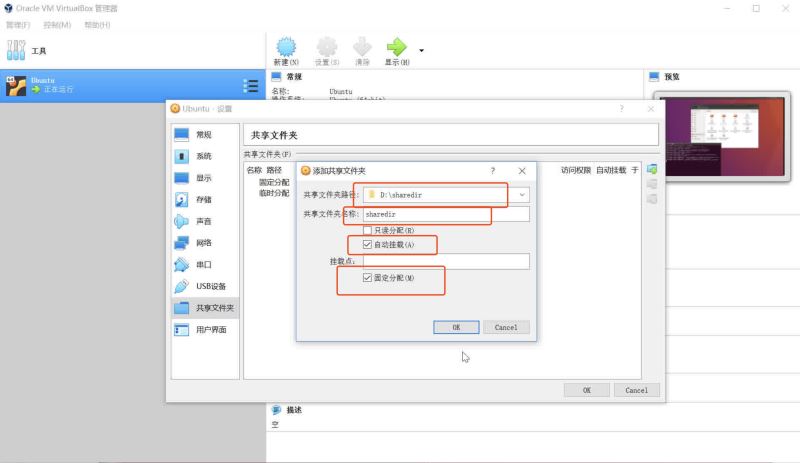This screenshot has height=463, width=800.
Task: Click the Show (显示) green arrow icon
Action: 397,47
